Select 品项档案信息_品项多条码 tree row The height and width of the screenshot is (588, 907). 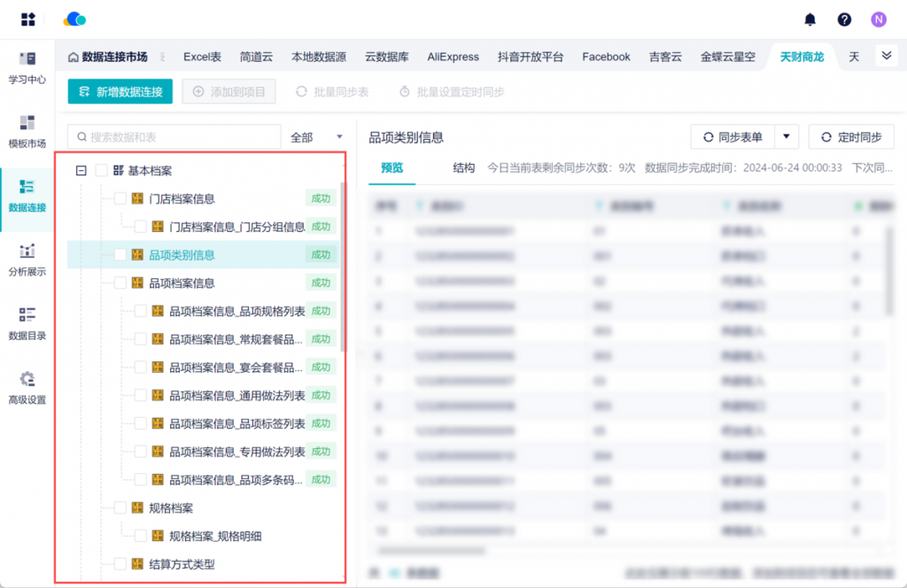tap(203, 480)
